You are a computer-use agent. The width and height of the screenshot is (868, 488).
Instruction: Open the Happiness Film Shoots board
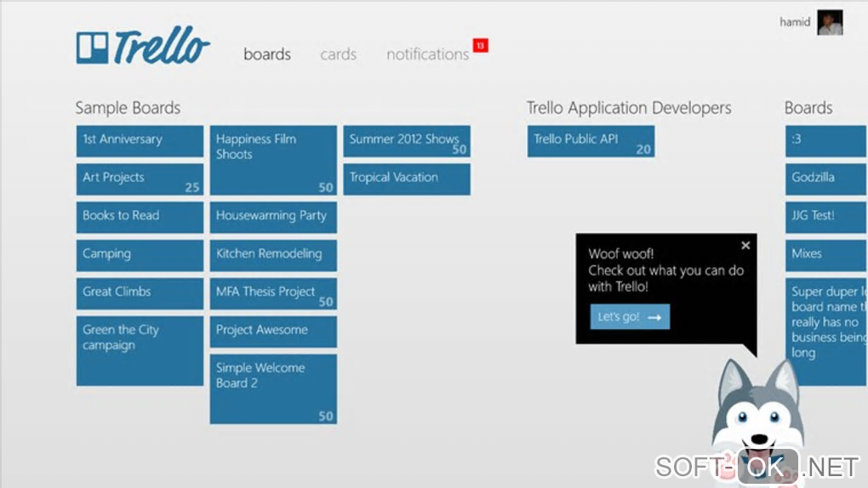pyautogui.click(x=273, y=160)
